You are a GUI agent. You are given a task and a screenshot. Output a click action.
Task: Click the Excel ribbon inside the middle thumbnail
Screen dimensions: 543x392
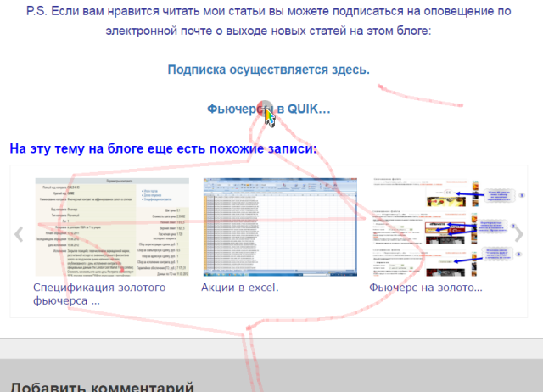coord(279,185)
